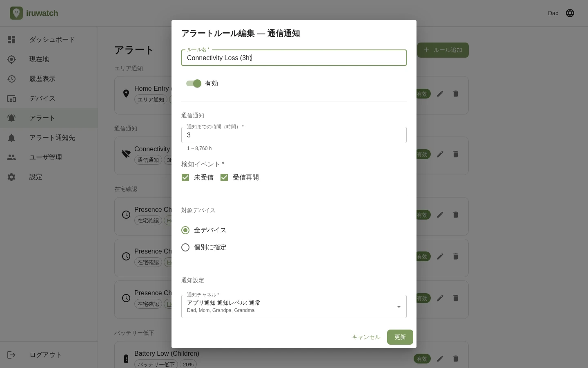The width and height of the screenshot is (588, 368).
Task: Edit the second Presence Check rule
Action: [440, 256]
